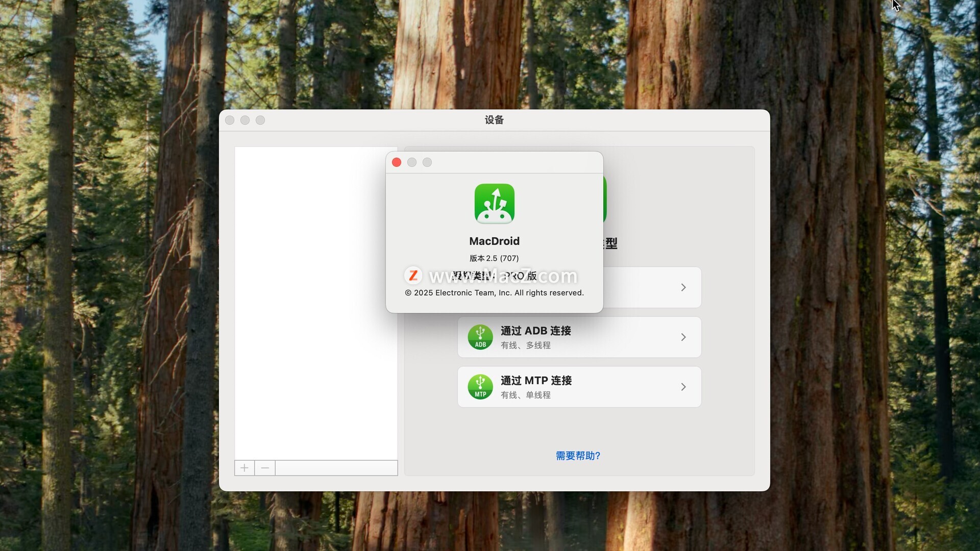Click the green MTP connection icon

point(480,387)
